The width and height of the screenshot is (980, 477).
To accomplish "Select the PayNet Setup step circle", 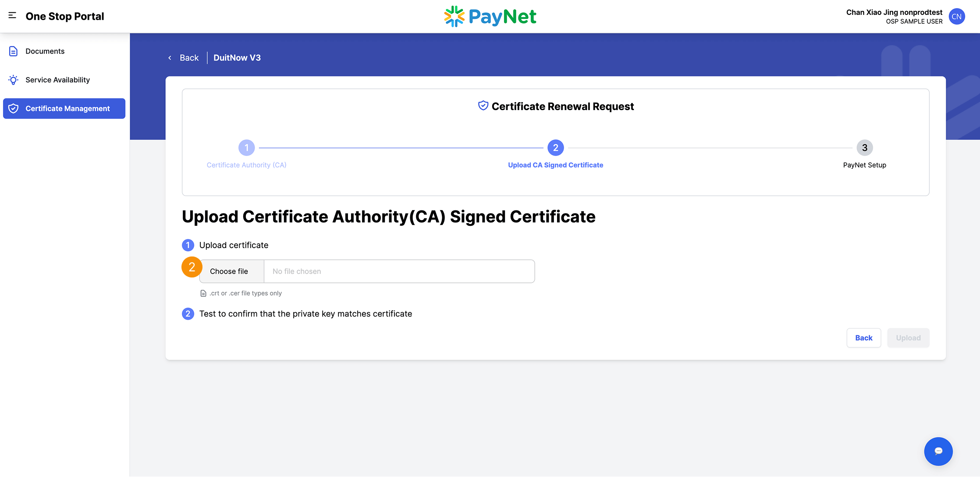I will point(864,148).
